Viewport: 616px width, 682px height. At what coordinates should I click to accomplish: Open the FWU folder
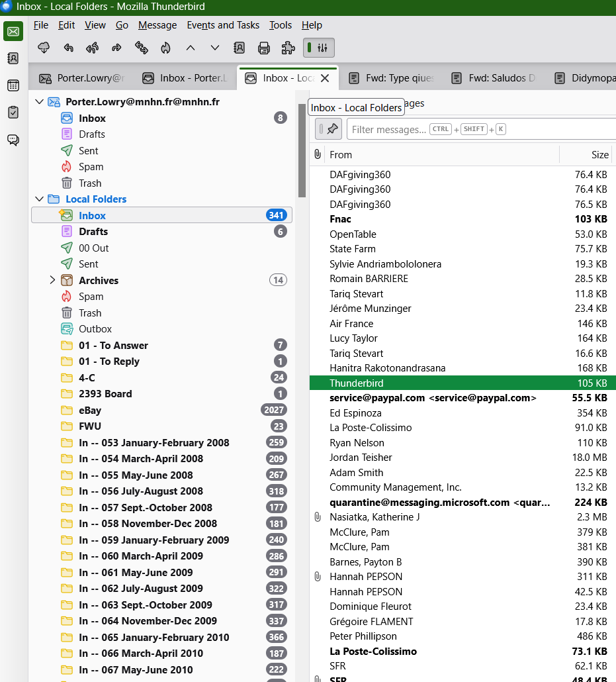[x=161, y=426]
